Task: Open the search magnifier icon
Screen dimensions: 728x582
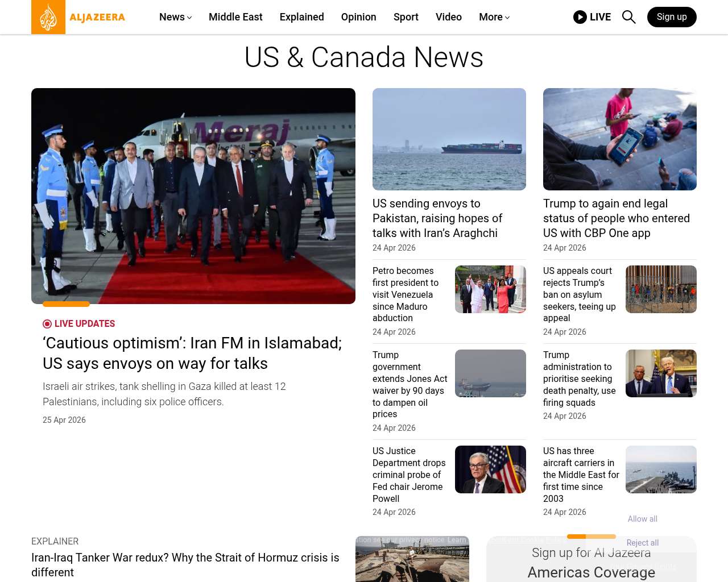Action: pos(628,17)
